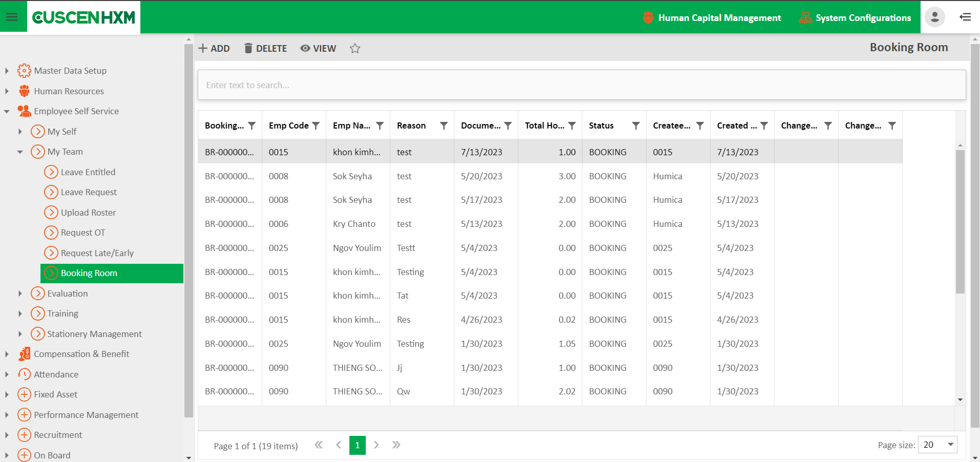The image size is (980, 462).
Task: Click the Emp Code filter icon
Action: pos(316,126)
